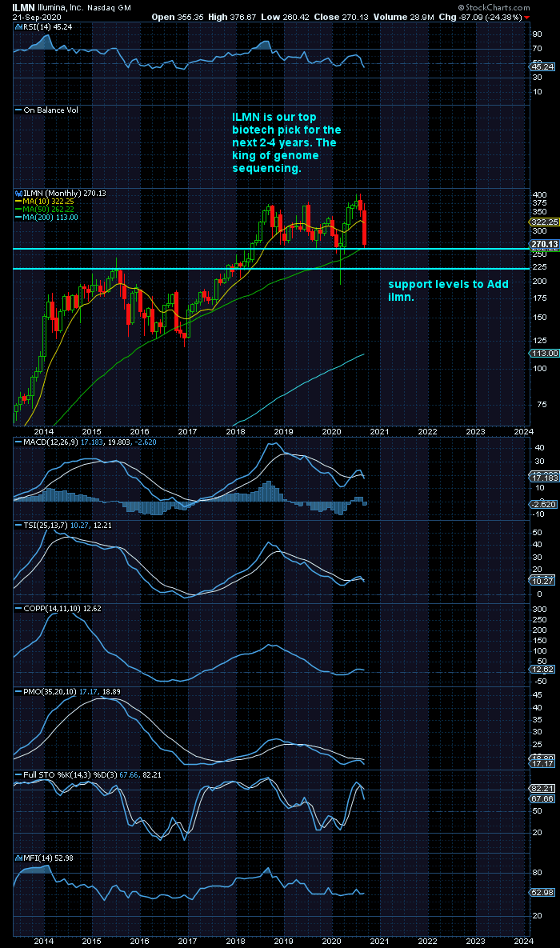Screen dimensions: 560x948
Task: Click the red down-arrow beside the Chg value
Action: click(x=526, y=17)
